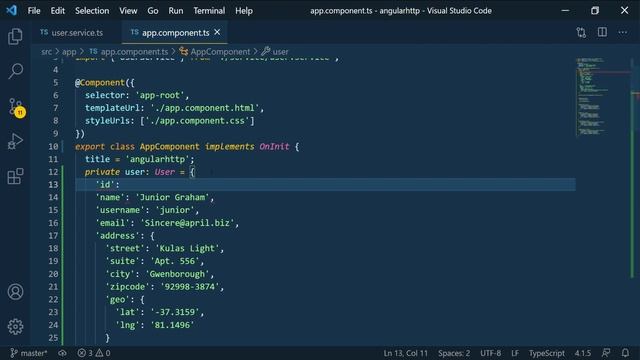Select language mode TypeScript

547,353
